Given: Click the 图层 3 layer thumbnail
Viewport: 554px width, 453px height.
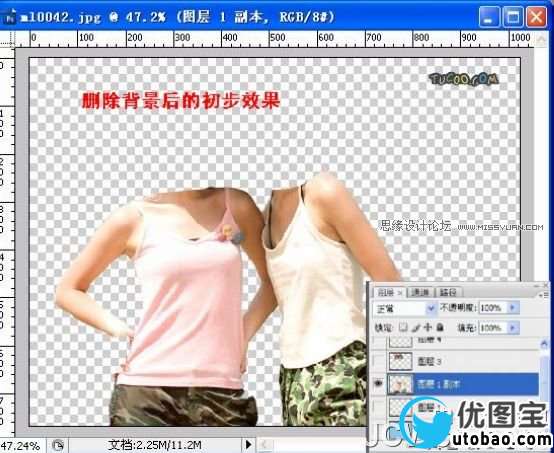Looking at the screenshot, I should tap(400, 361).
